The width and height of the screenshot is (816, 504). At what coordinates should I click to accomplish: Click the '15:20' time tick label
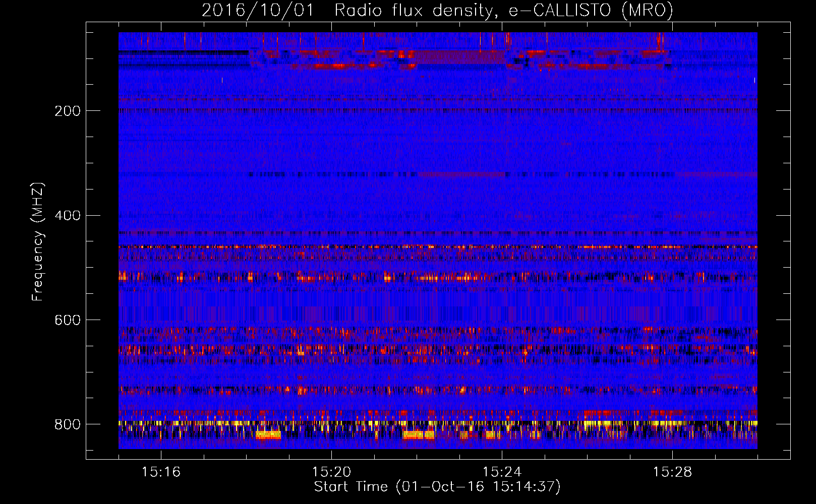pos(331,472)
